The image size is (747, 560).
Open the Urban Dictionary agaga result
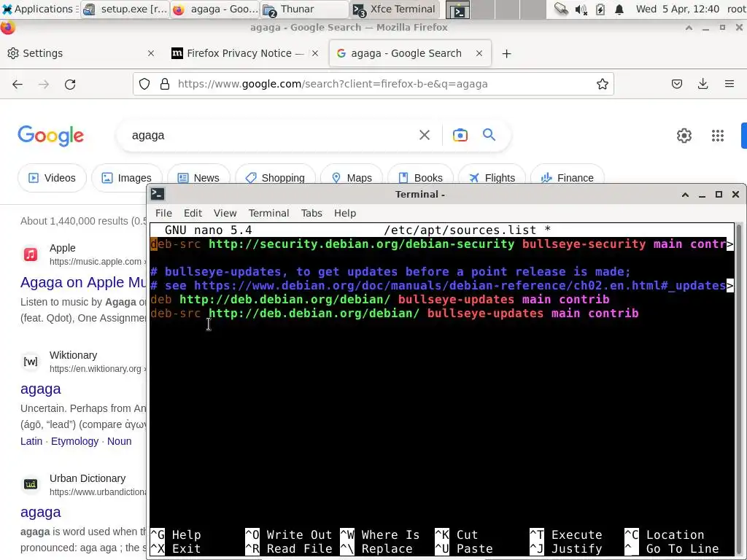41,513
